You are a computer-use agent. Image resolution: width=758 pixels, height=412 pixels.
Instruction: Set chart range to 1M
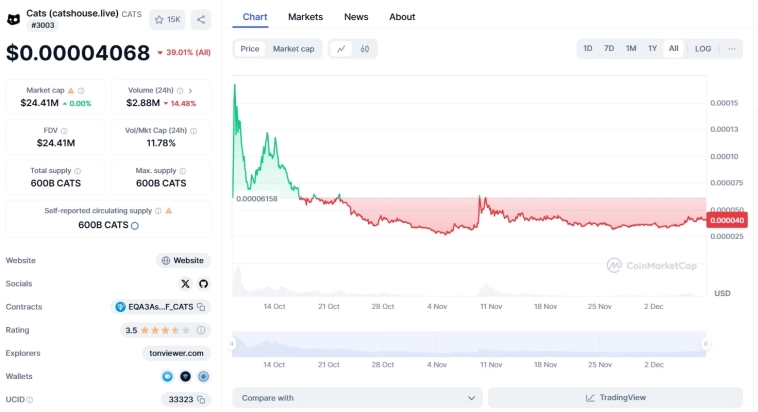[x=631, y=48]
